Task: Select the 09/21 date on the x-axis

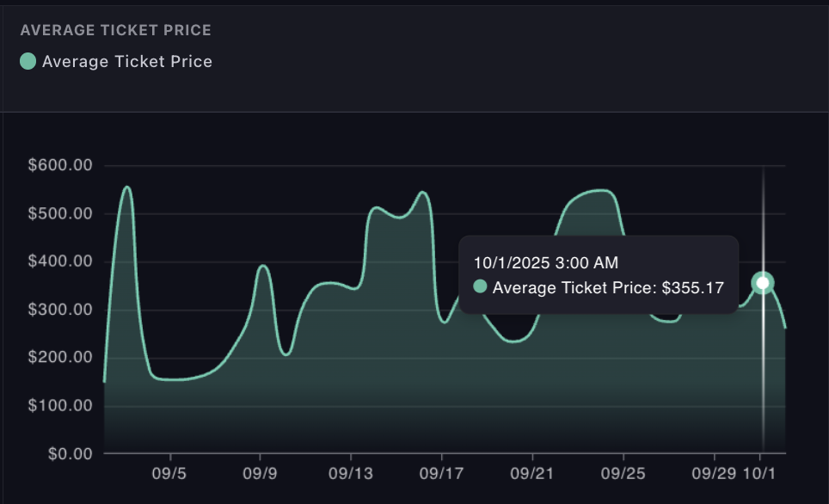Action: [x=532, y=474]
